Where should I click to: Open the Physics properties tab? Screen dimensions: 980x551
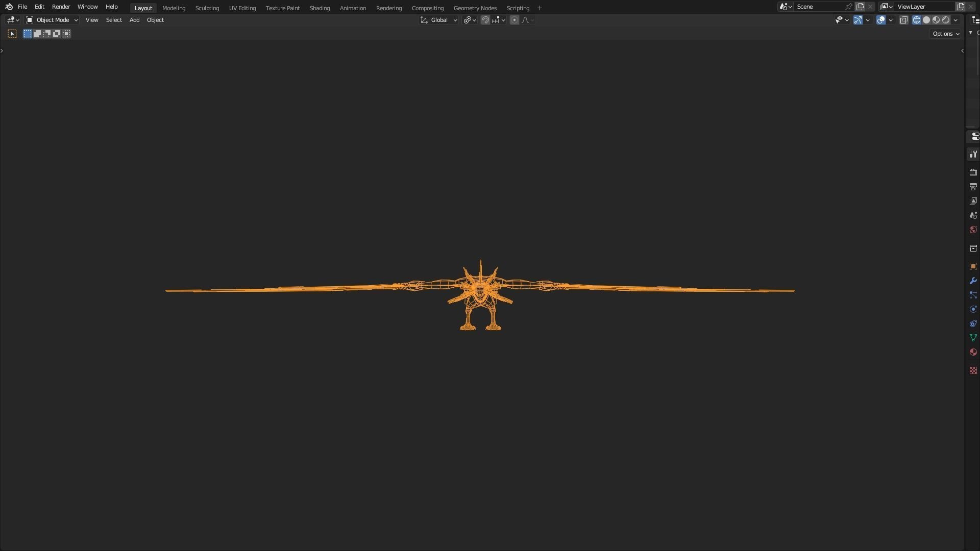pyautogui.click(x=973, y=309)
